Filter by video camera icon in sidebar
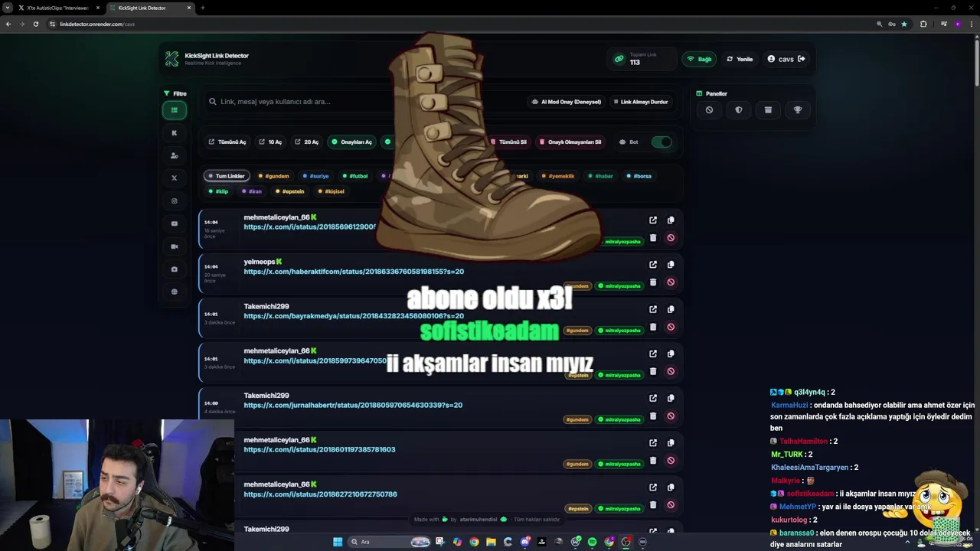The width and height of the screenshot is (980, 551). [175, 246]
